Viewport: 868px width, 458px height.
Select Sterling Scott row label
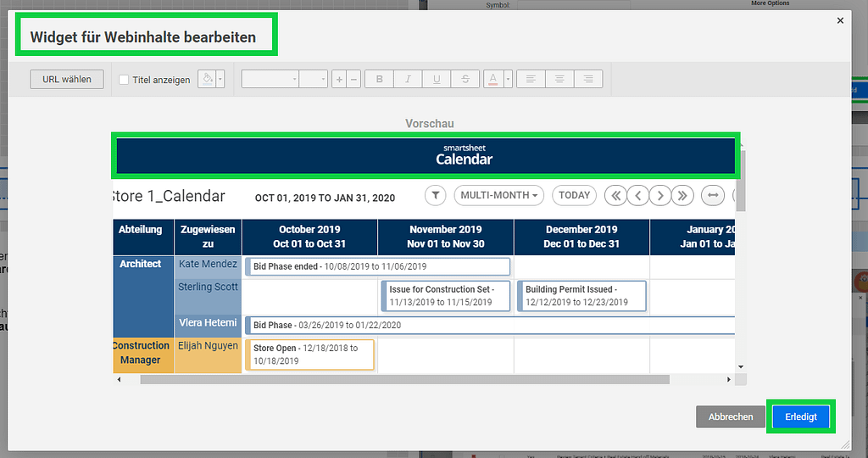point(209,287)
